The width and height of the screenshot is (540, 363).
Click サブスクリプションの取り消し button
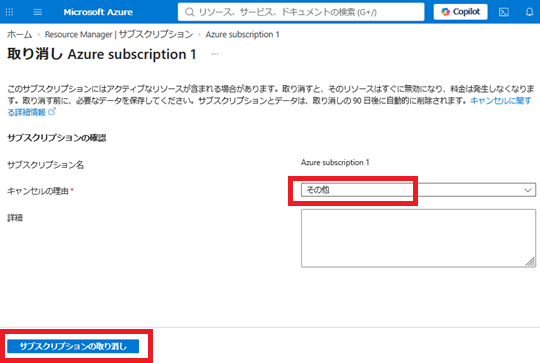click(x=73, y=346)
